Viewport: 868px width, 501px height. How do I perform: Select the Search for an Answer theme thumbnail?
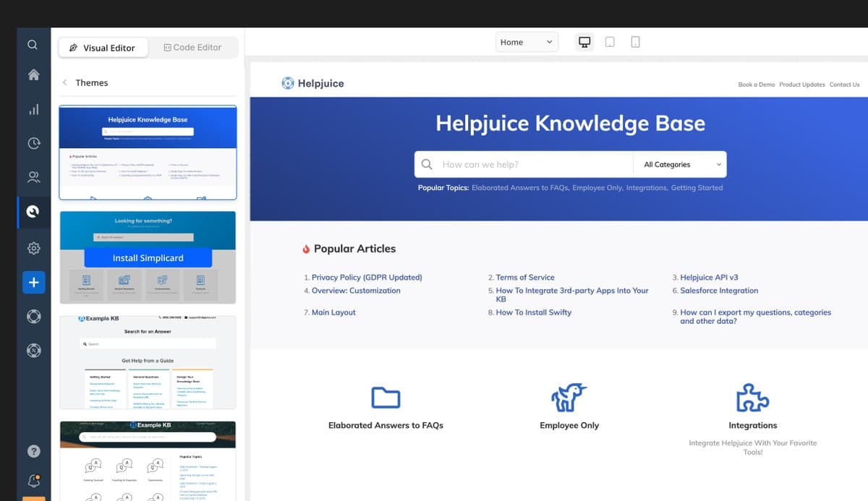click(148, 363)
